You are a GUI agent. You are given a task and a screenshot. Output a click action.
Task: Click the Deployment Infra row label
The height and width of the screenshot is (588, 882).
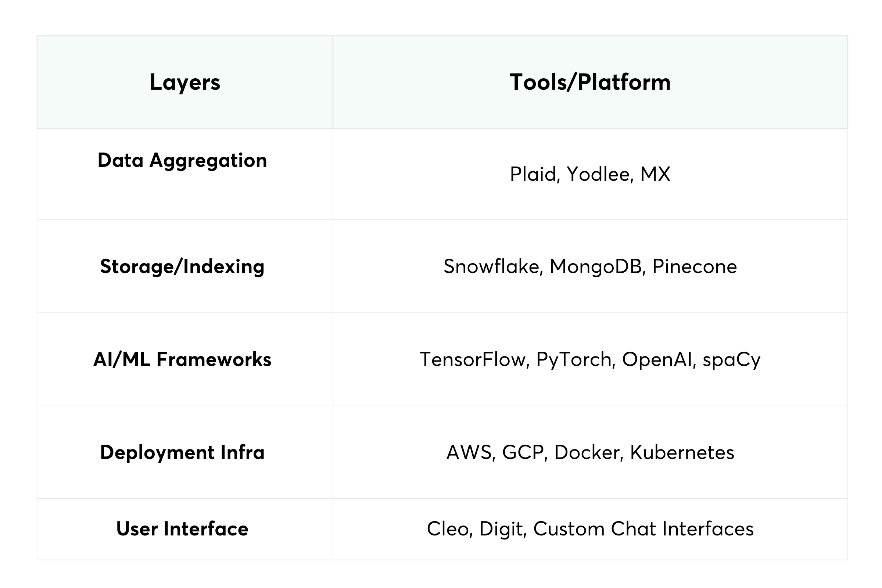[x=182, y=452]
